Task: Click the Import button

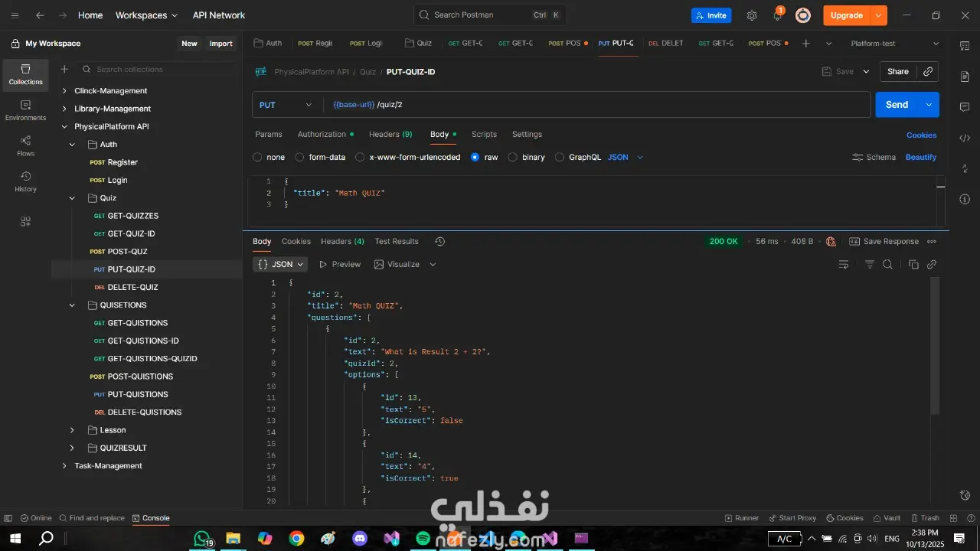Action: [221, 44]
